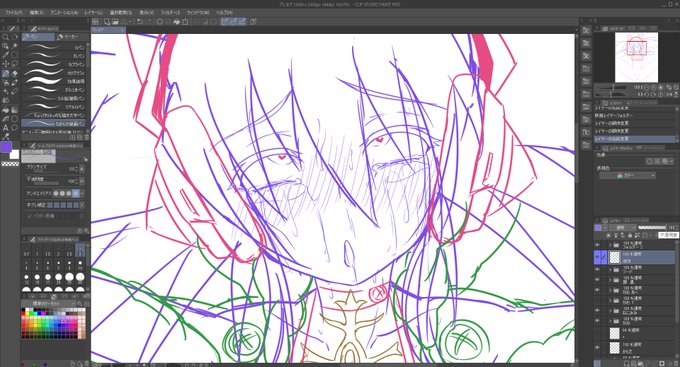
Task: Select the highlighted strongest anti-aliasing option
Action: click(x=76, y=193)
